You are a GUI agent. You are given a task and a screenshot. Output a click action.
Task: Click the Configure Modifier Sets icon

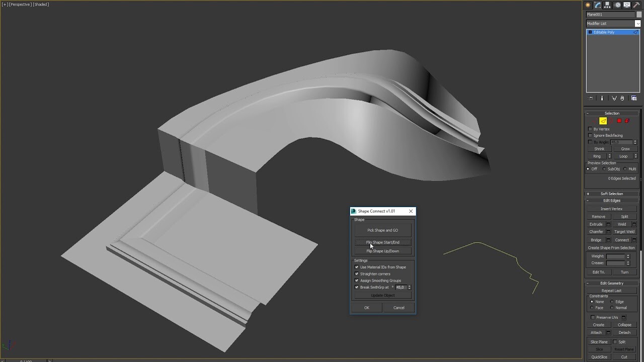click(634, 98)
